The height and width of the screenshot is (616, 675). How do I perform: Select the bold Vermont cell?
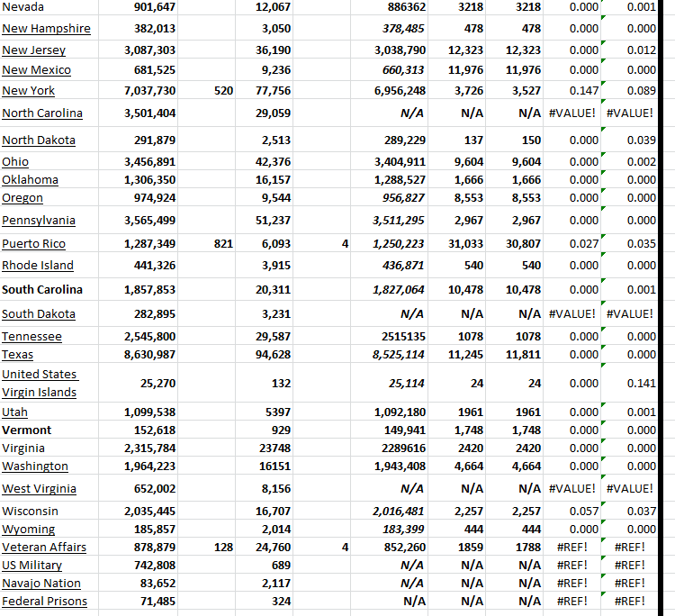[x=27, y=430]
